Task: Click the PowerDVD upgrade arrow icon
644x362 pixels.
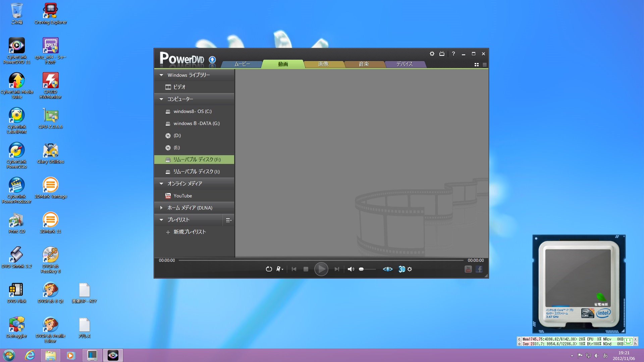Action: [212, 60]
